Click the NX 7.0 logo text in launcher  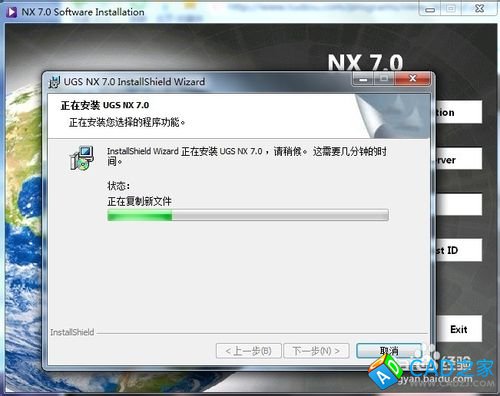coord(365,63)
